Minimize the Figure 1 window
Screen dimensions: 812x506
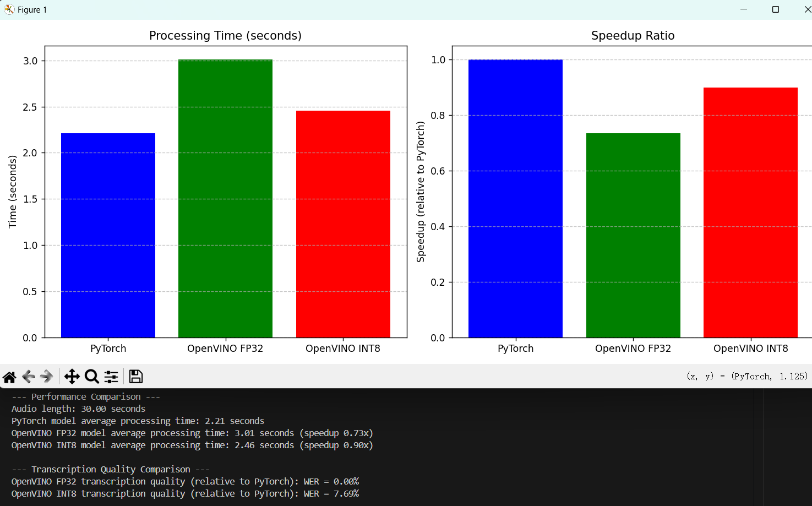[744, 9]
